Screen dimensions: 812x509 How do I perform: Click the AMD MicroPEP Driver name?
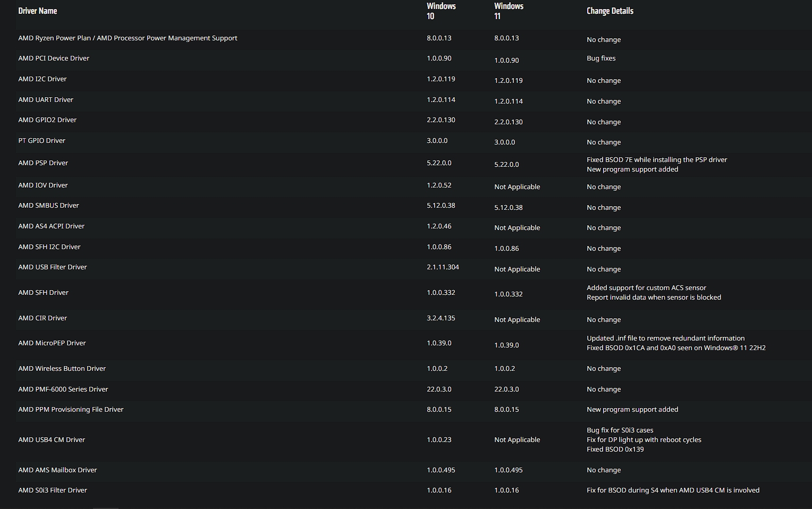click(x=52, y=343)
